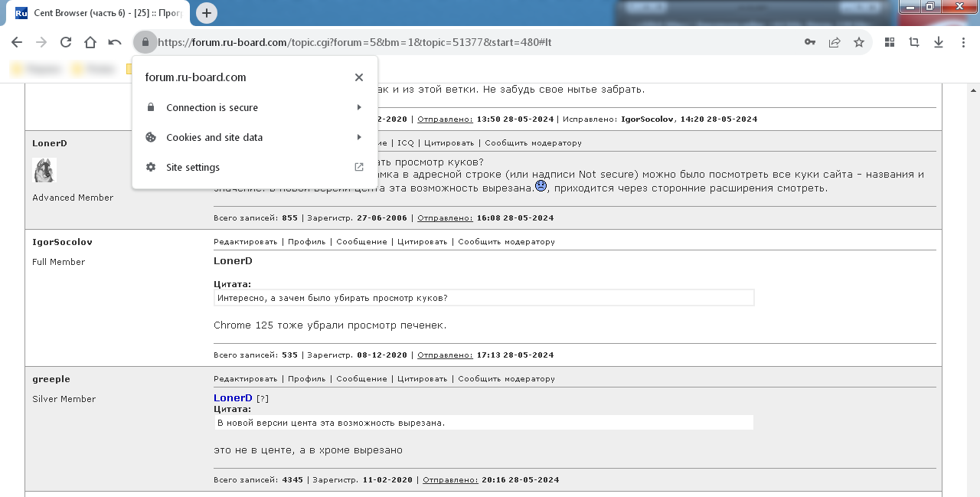Click the undo closed tab arrow
980x497 pixels.
115,42
